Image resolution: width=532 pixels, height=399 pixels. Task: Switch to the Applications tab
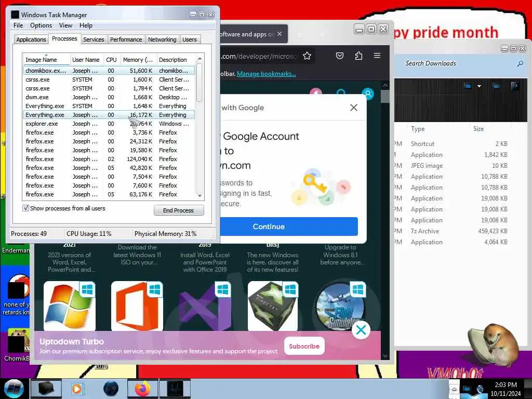tap(31, 39)
